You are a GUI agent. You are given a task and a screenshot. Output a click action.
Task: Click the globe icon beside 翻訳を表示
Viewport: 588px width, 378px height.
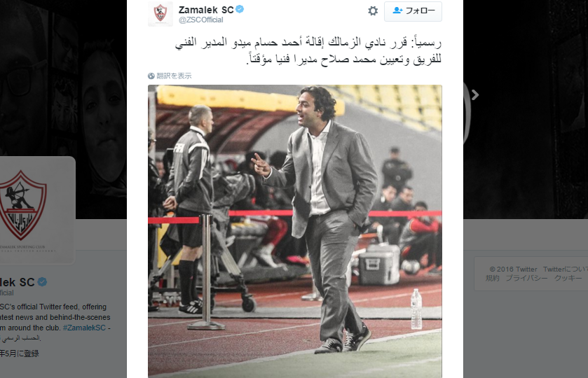coord(151,76)
